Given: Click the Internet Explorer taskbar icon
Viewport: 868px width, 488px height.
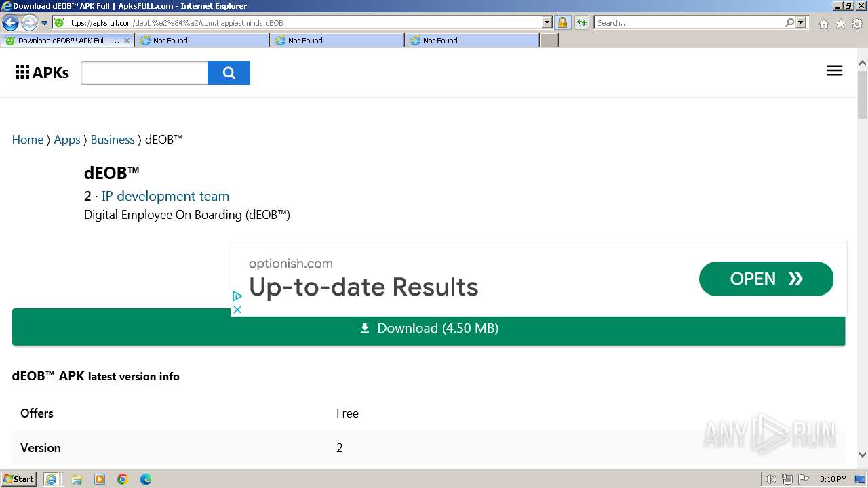Looking at the screenshot, I should coord(52,479).
